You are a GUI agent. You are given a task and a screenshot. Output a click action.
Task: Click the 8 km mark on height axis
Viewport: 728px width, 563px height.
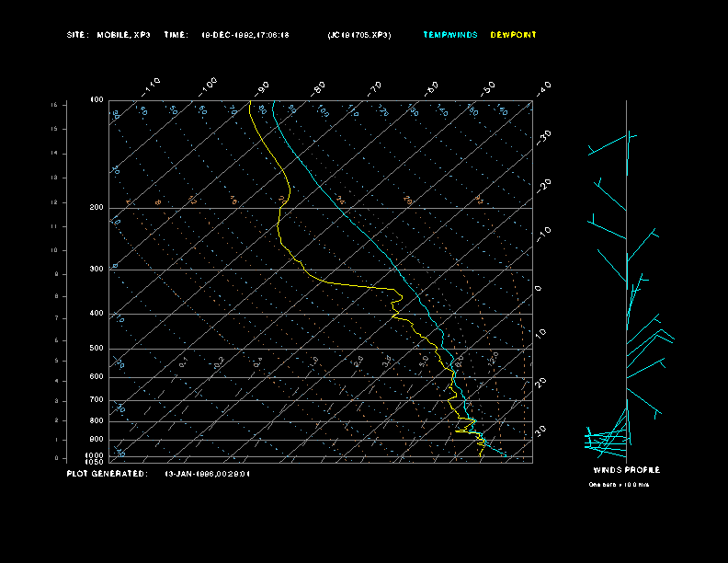[x=57, y=296]
